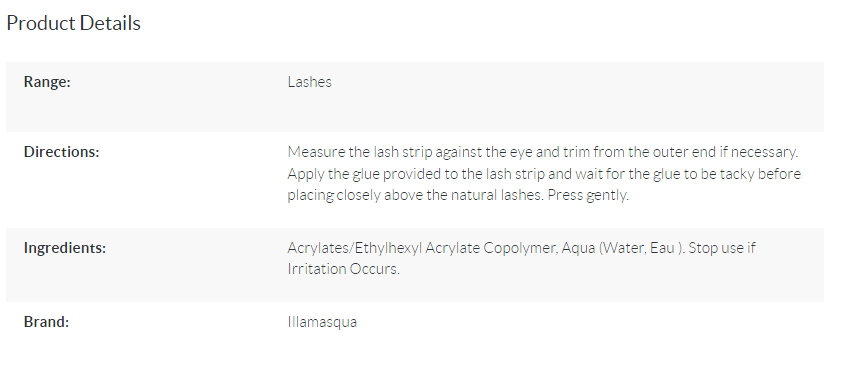The height and width of the screenshot is (366, 853).
Task: Click the sentence starting 'Measure the lash strip'
Action: click(x=543, y=152)
